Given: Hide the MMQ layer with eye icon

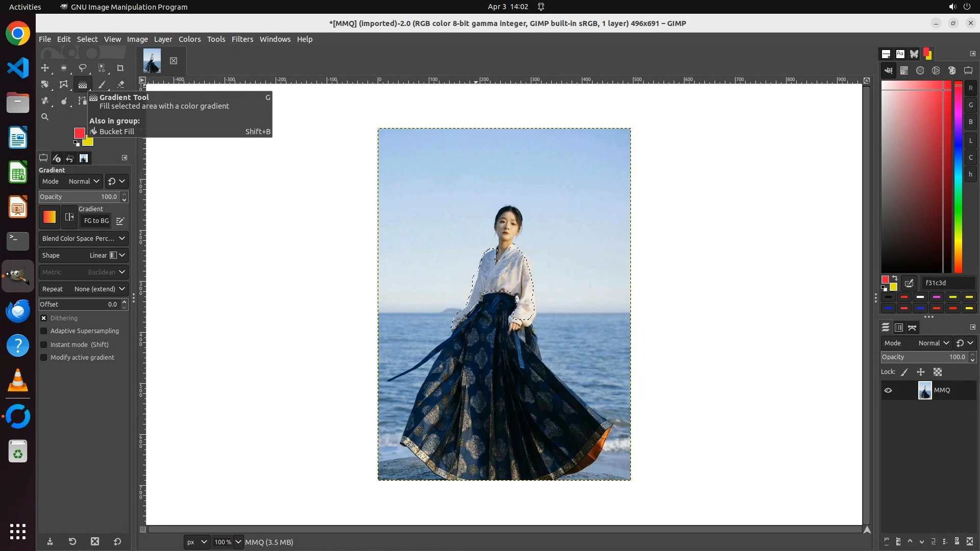Looking at the screenshot, I should (x=888, y=390).
